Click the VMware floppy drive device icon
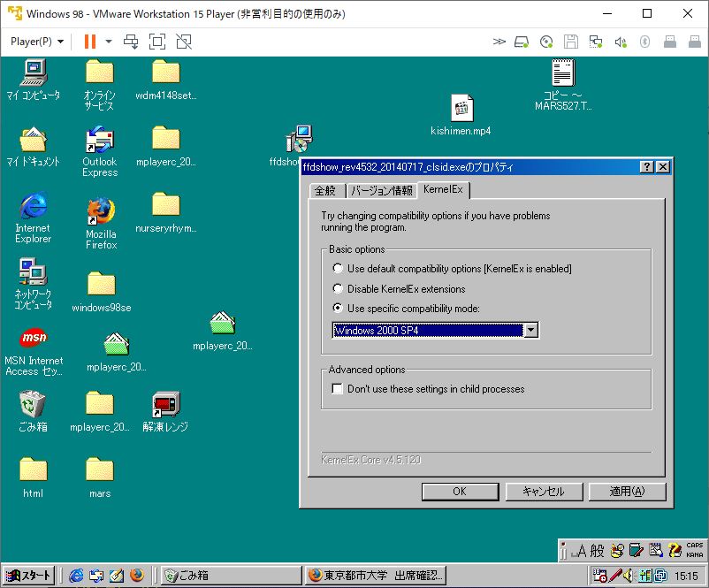709x588 pixels. click(x=570, y=42)
